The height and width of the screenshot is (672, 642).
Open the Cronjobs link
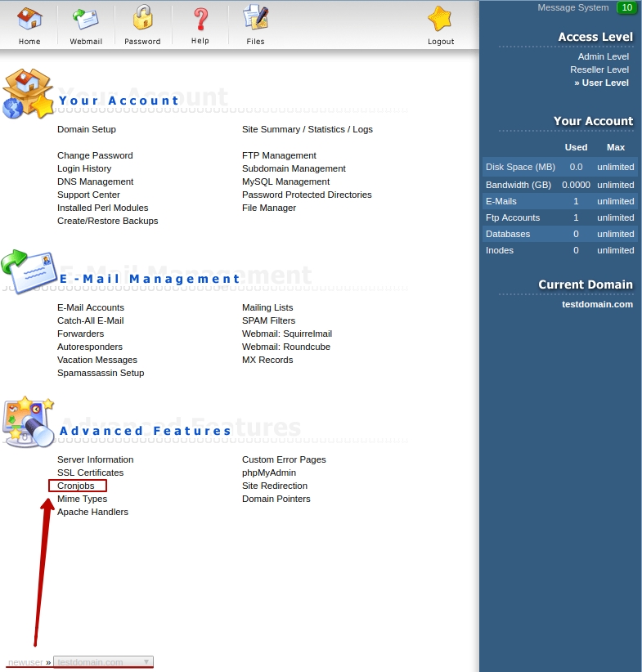(76, 486)
